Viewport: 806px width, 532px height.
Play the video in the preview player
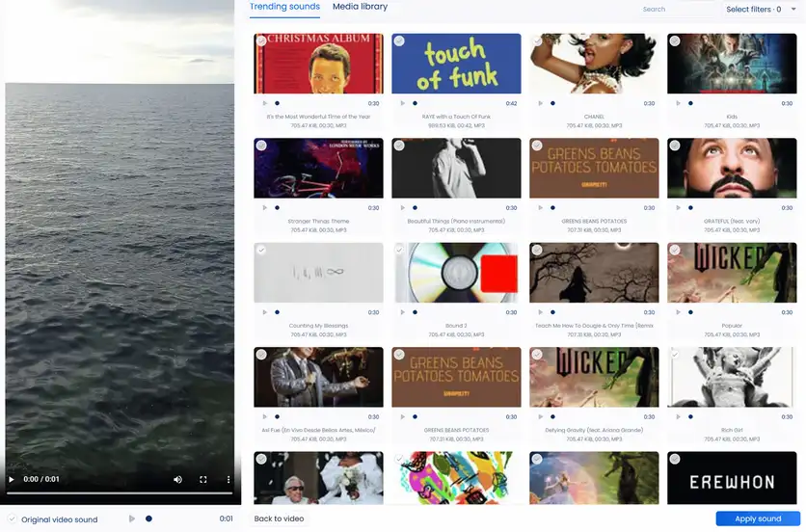point(12,479)
